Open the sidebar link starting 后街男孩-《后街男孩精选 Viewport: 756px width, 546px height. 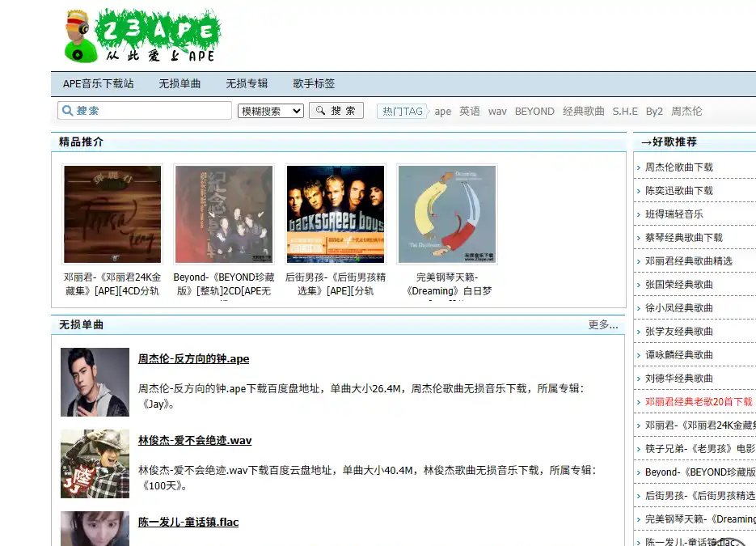tap(700, 495)
